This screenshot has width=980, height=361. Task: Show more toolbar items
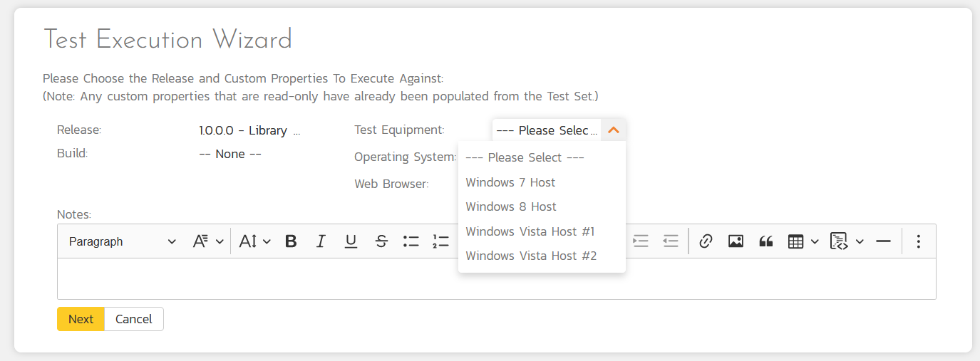point(918,241)
